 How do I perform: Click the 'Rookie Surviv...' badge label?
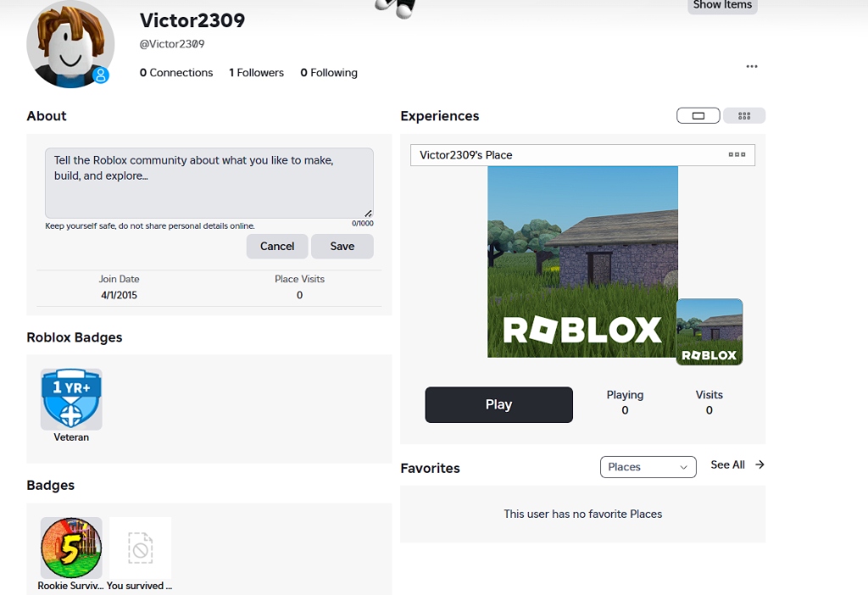(70, 586)
